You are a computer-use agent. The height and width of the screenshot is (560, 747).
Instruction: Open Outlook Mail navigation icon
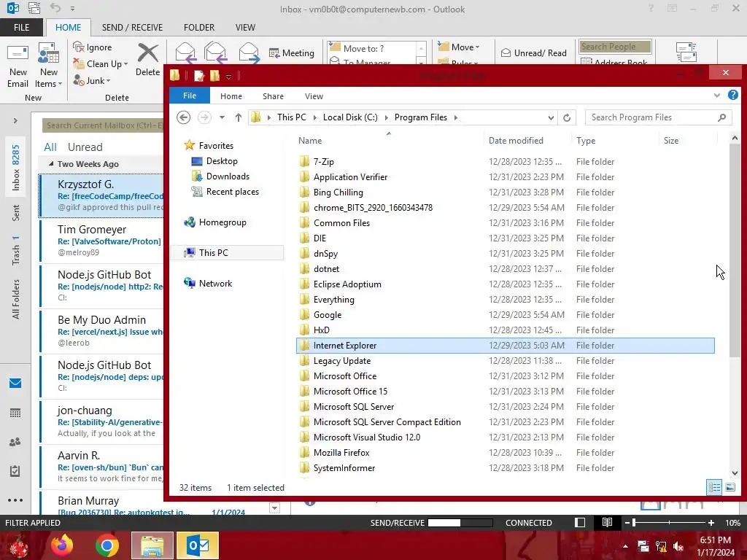pyautogui.click(x=15, y=383)
